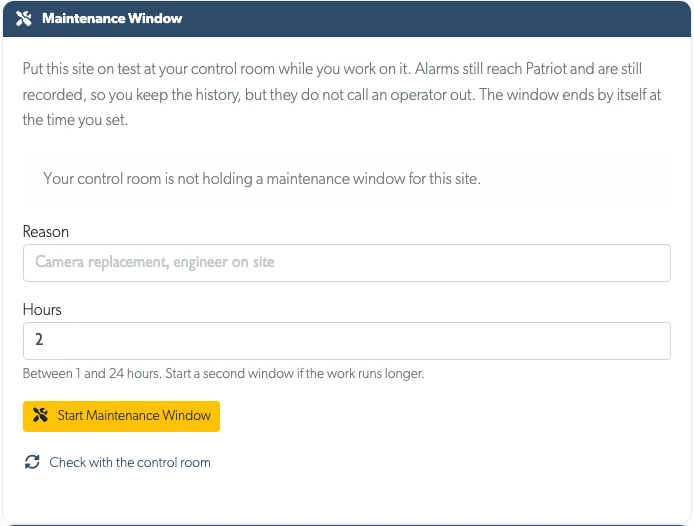Select the Maintenance Window header title
This screenshot has height=526, width=694.
pyautogui.click(x=112, y=18)
